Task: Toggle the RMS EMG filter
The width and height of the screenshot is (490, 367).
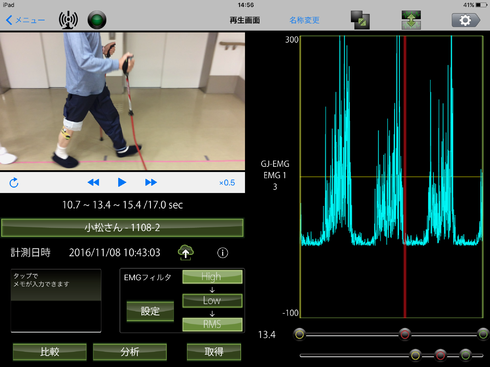Action: (212, 324)
